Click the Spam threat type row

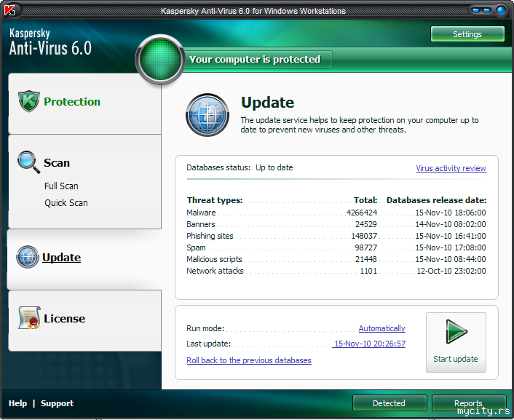point(336,247)
